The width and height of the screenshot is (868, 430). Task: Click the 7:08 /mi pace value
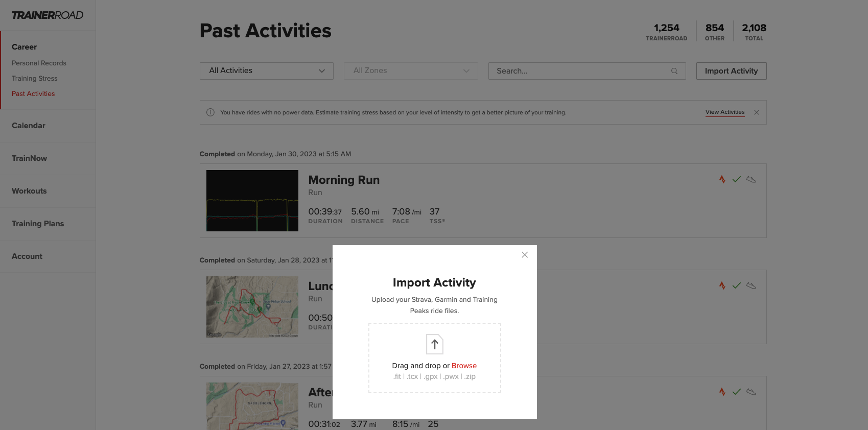click(x=407, y=211)
